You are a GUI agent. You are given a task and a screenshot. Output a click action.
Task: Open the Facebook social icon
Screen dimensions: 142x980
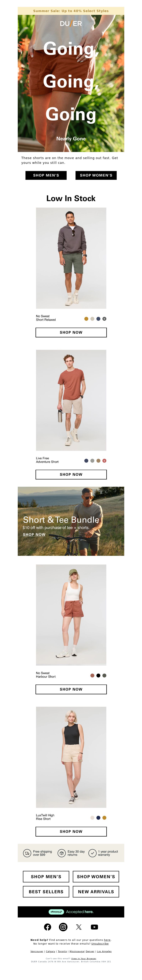(x=48, y=927)
